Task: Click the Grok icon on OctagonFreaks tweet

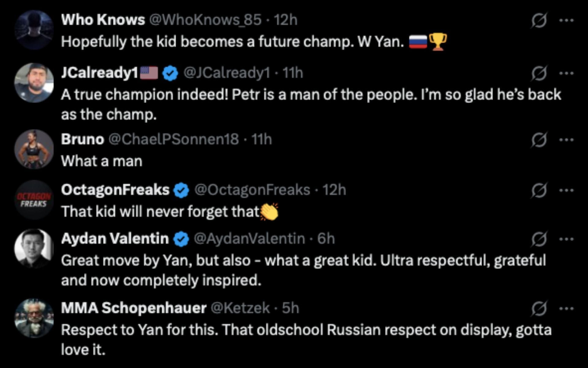Action: 539,191
